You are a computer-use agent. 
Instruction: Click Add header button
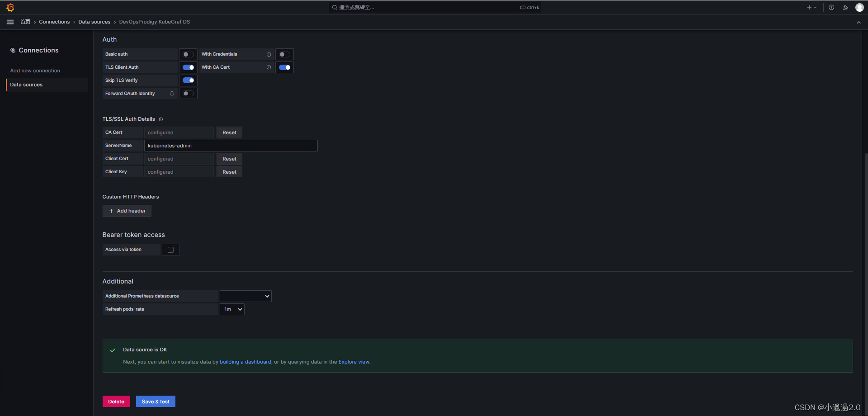click(127, 211)
